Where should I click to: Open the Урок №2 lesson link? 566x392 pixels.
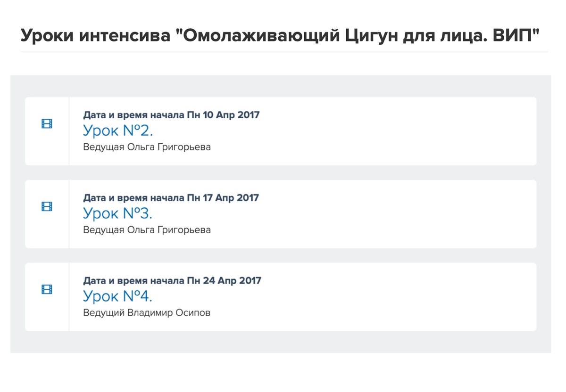pos(118,131)
